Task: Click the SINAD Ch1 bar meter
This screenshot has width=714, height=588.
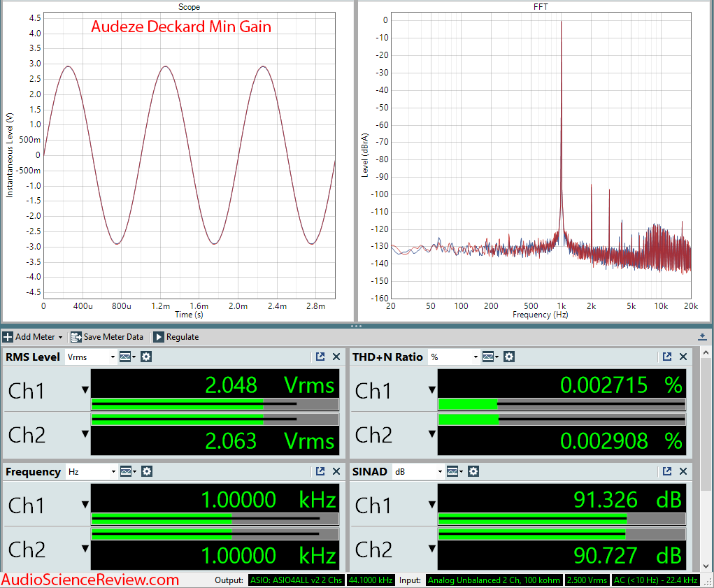Action: coord(562,518)
